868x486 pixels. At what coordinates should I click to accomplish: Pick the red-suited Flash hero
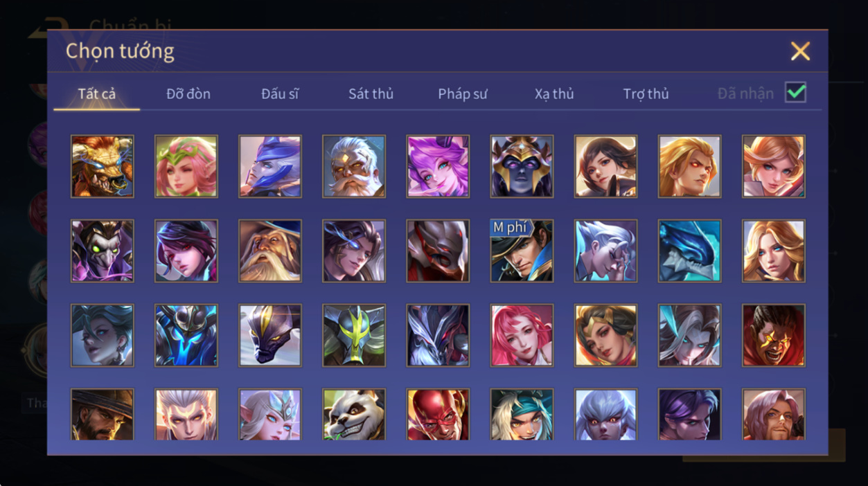[x=438, y=414]
